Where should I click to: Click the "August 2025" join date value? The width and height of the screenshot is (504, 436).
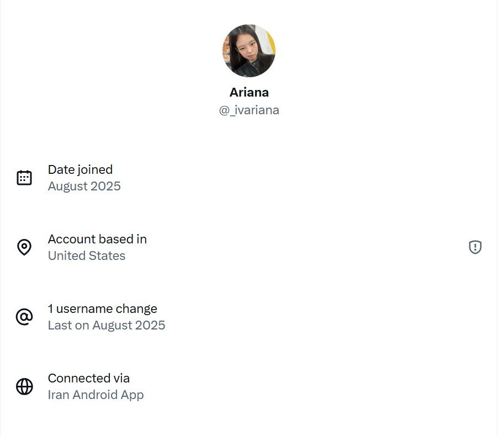(84, 187)
